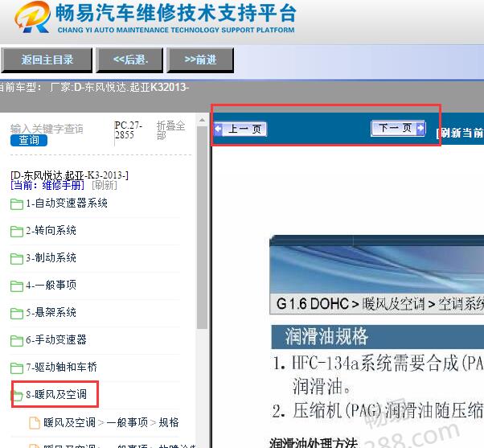Click the G 1.6 DOHC > 暖风及空调 breadcrumb
Screen dimensions: 484x448
(x=351, y=304)
